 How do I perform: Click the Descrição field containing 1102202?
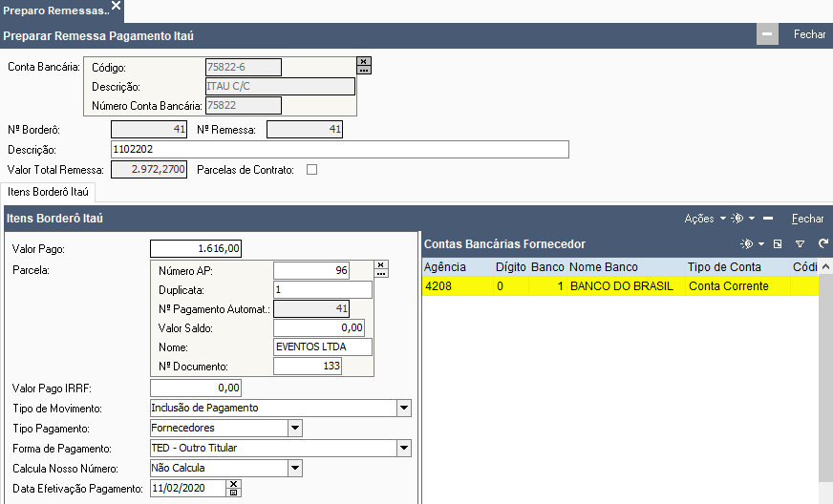tap(340, 149)
